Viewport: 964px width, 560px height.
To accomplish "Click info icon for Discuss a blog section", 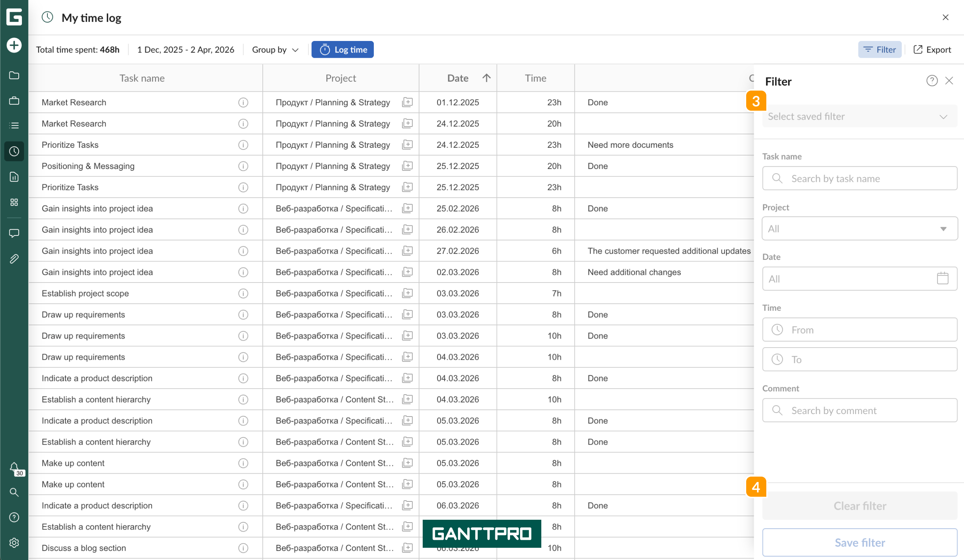I will [243, 548].
